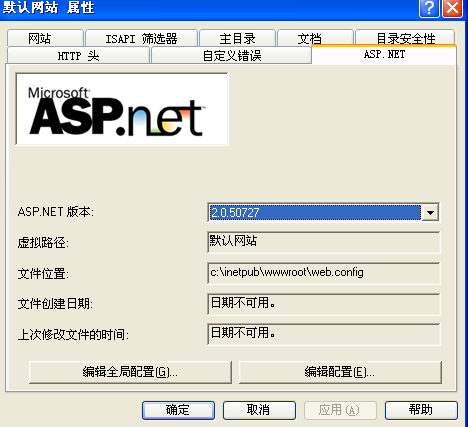Click the Microsoft ASP.net logo image
This screenshot has height=427, width=468.
click(x=122, y=109)
